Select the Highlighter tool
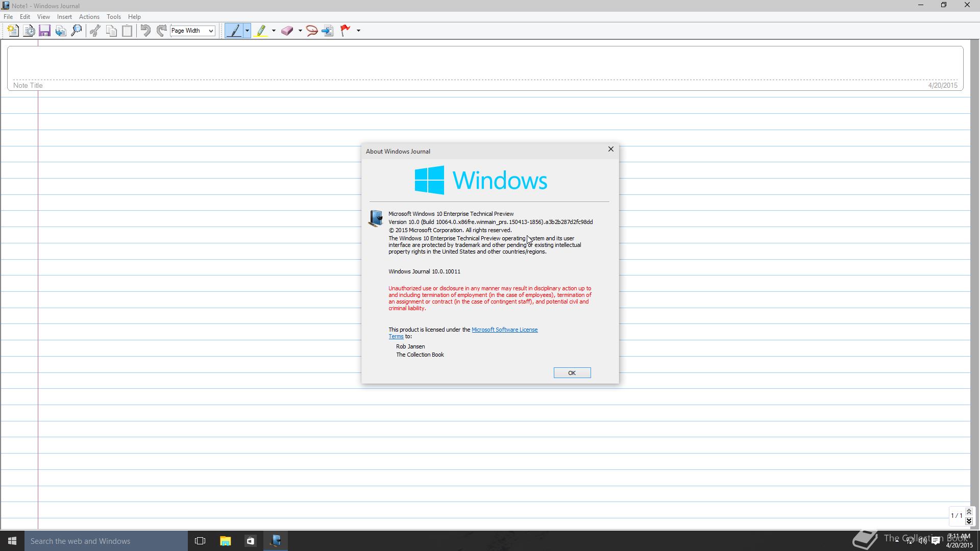This screenshot has height=551, width=980. [261, 31]
